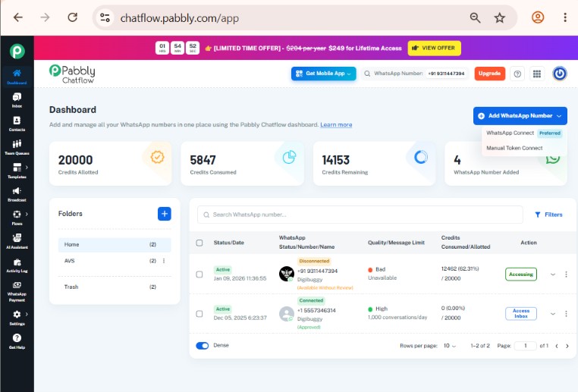Go to next page arrow in pagination
The height and width of the screenshot is (392, 578).
coord(567,346)
